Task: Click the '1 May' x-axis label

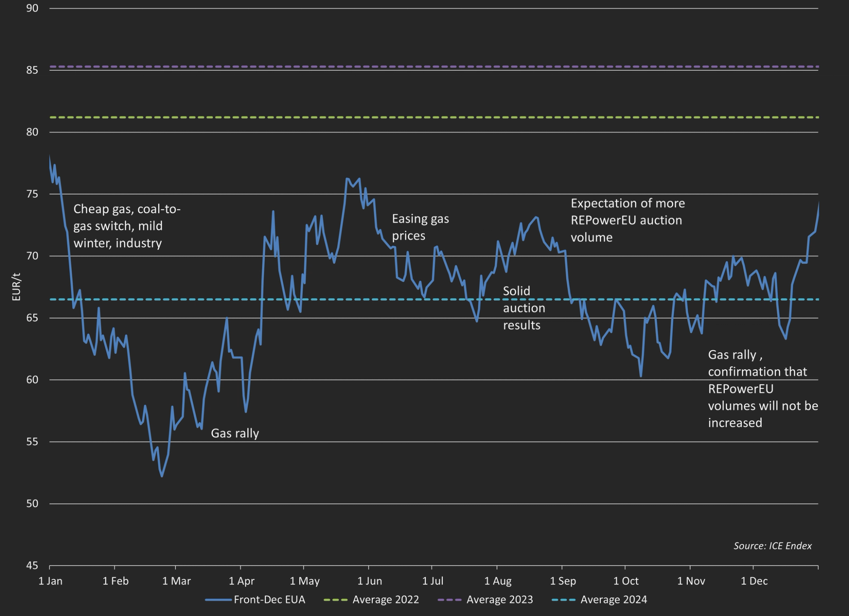Action: (x=305, y=581)
